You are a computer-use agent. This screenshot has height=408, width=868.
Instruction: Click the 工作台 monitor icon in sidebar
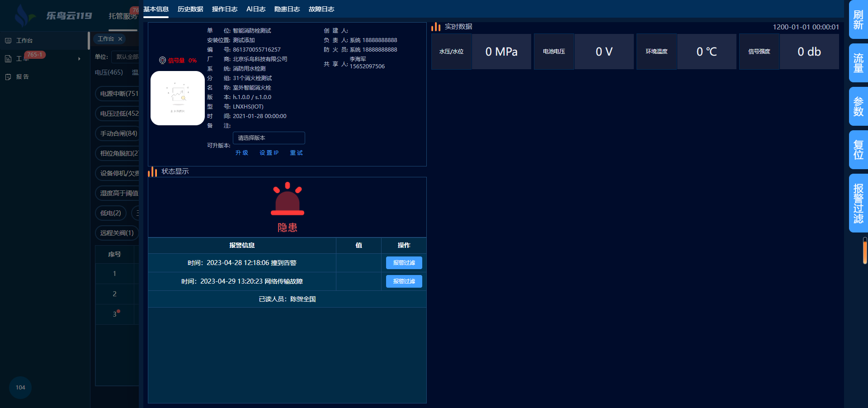tap(8, 41)
